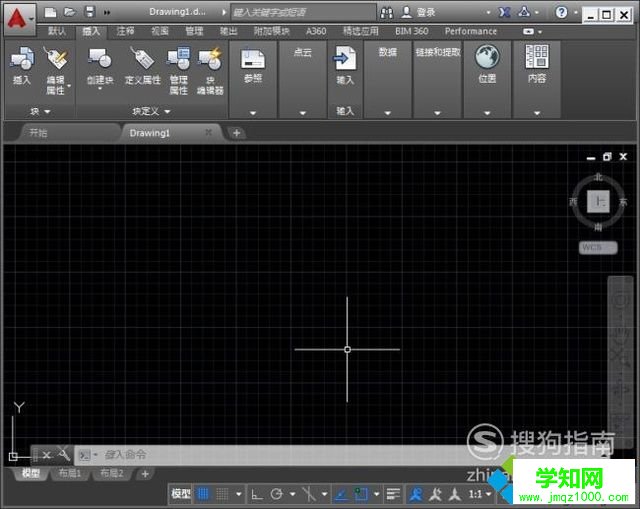Toggle snap mode dotted grid in status bar

tap(222, 494)
